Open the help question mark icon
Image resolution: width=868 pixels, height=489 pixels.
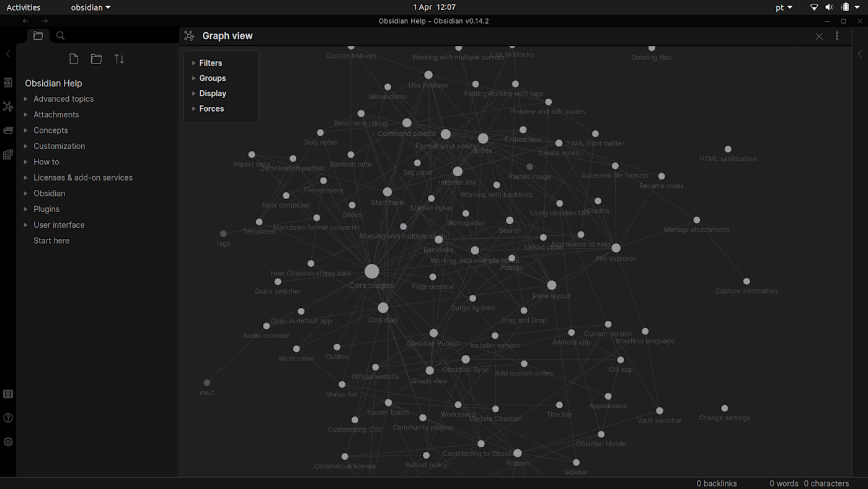[x=8, y=418]
